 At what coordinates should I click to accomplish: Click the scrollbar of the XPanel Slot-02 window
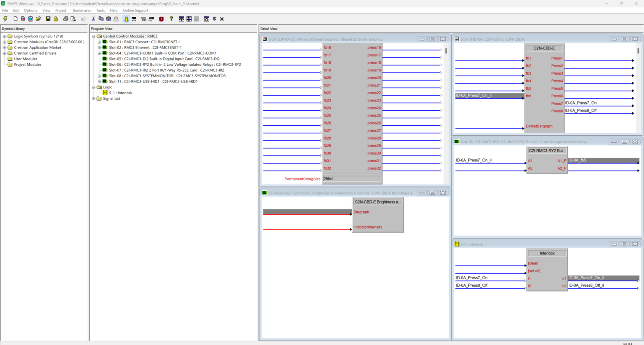point(446,51)
